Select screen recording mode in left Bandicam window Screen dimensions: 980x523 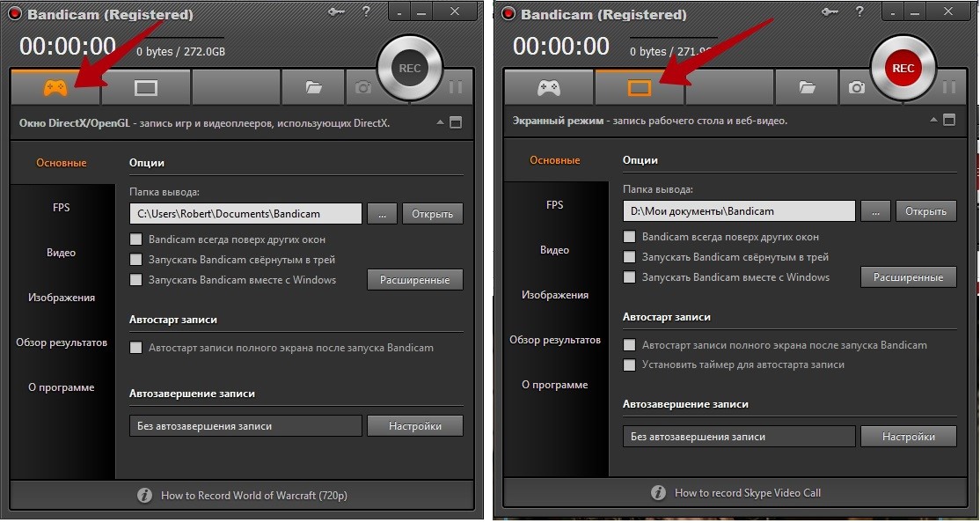point(146,87)
